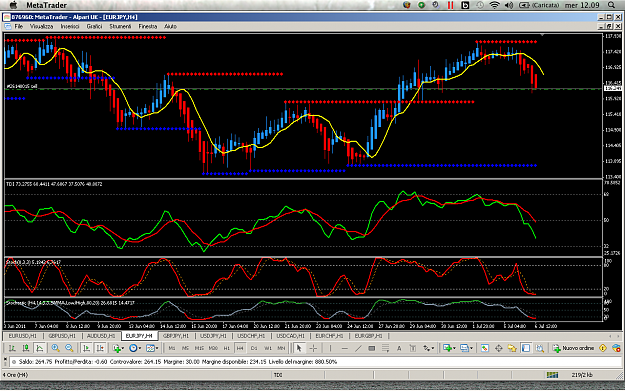Click the connection status bars indicator
The image size is (625, 391).
pos(552,375)
